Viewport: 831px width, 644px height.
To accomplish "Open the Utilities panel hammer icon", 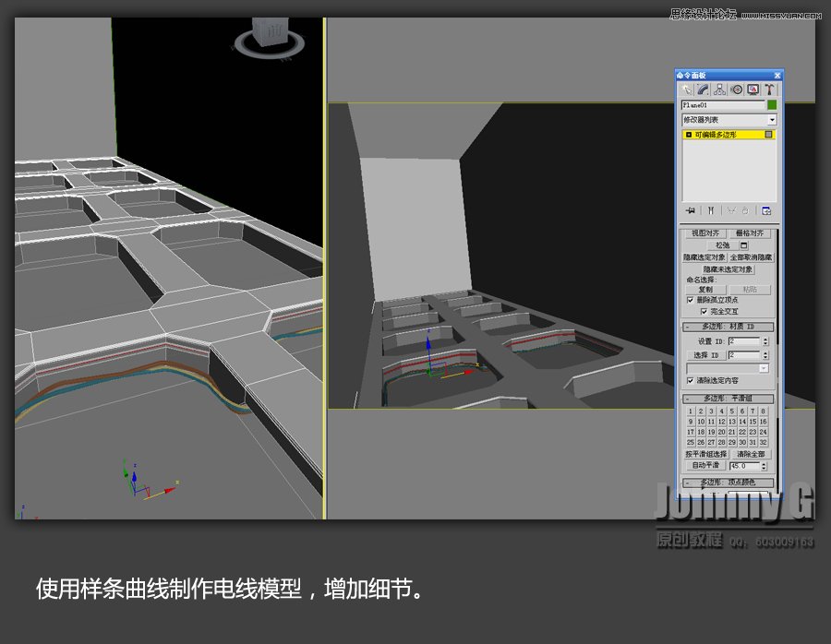I will pyautogui.click(x=771, y=89).
